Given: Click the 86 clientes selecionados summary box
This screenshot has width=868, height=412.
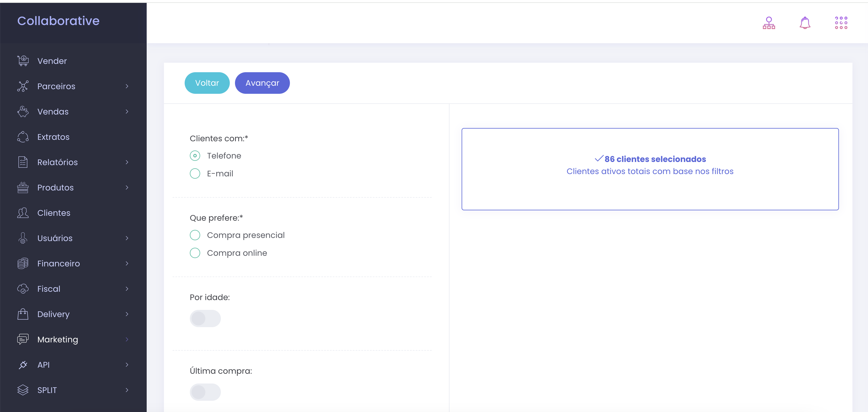Looking at the screenshot, I should pos(650,169).
